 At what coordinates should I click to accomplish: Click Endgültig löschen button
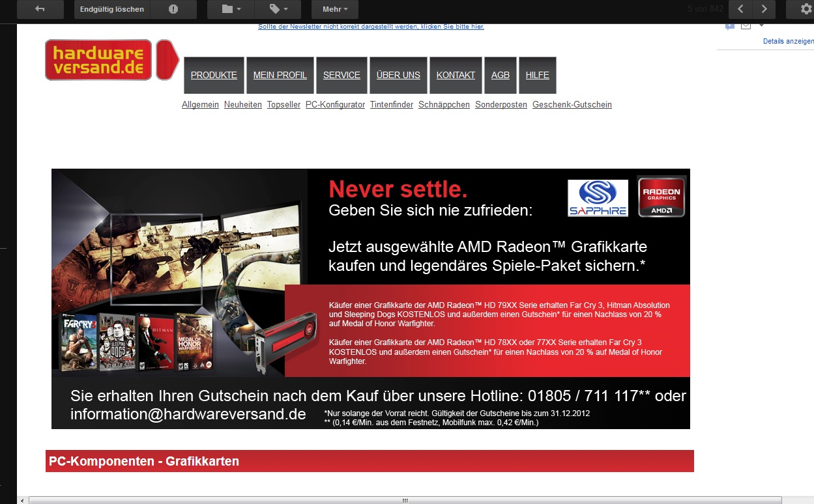pyautogui.click(x=112, y=9)
